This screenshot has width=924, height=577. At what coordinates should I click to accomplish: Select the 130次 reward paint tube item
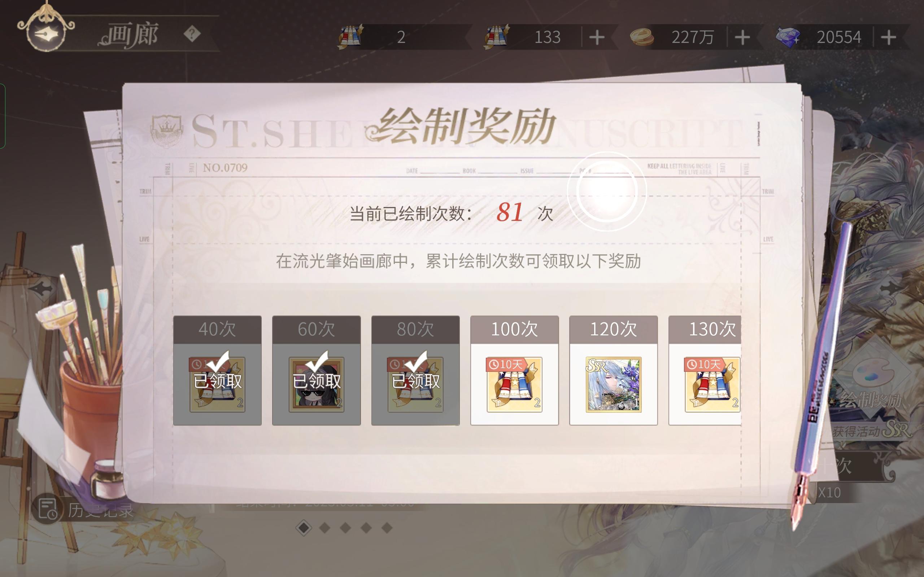712,384
